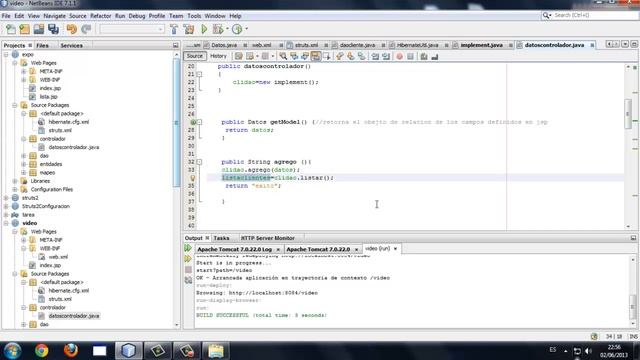Collapse the getModel code fold at line 27

point(199,122)
